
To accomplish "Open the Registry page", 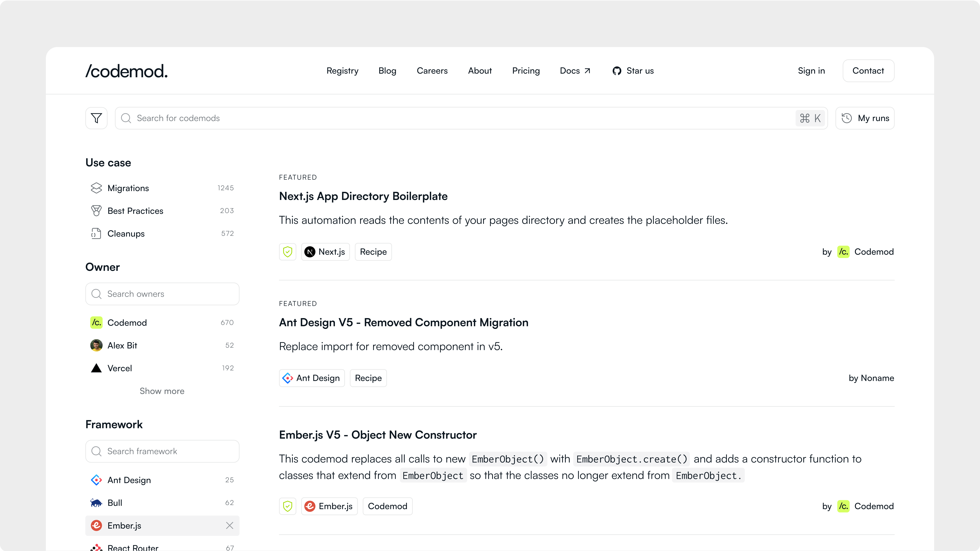I will click(342, 71).
